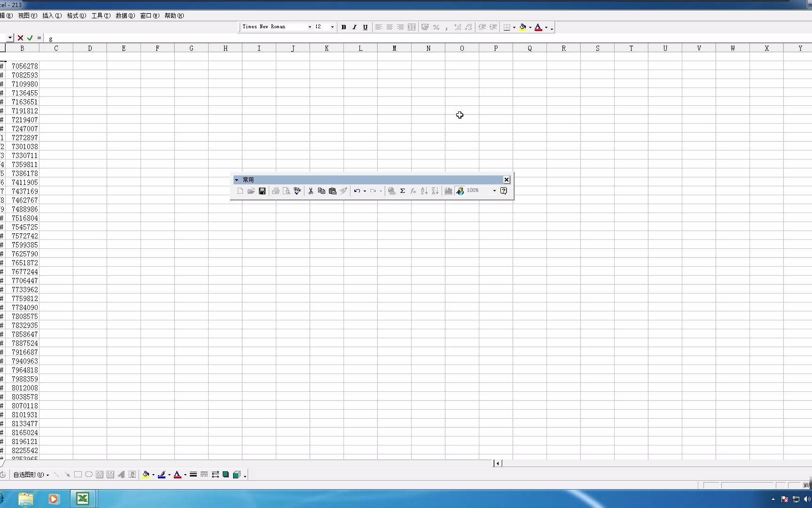
Task: Click the Save icon on 常用 toolbar
Action: 262,190
